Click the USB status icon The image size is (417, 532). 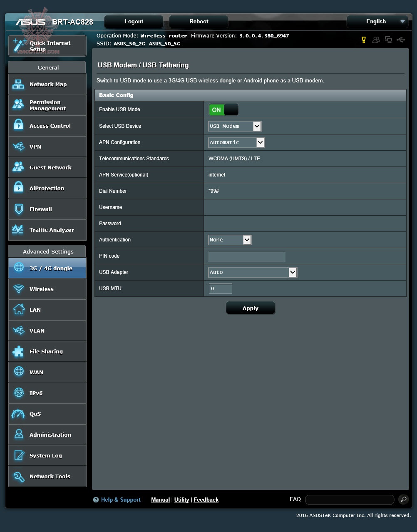401,40
